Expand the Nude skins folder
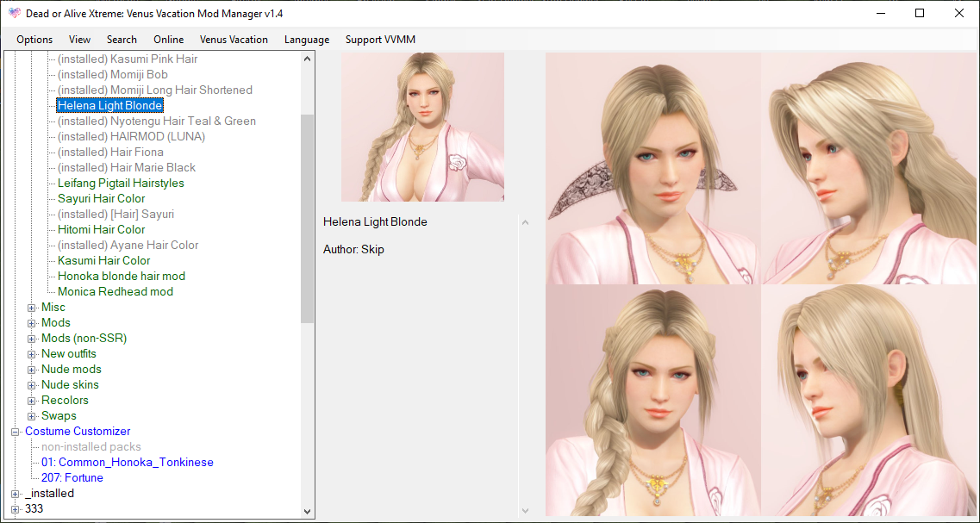 (31, 385)
